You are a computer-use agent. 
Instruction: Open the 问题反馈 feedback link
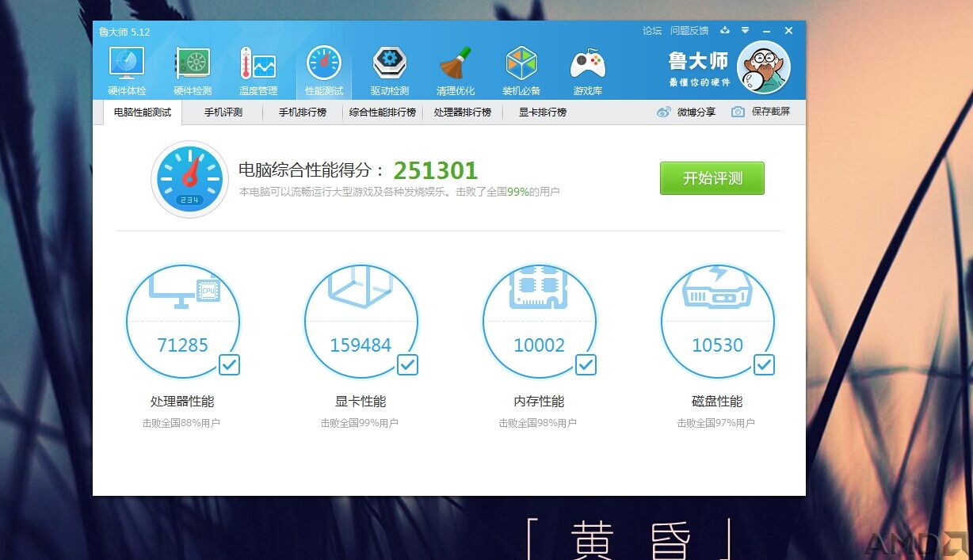click(689, 31)
